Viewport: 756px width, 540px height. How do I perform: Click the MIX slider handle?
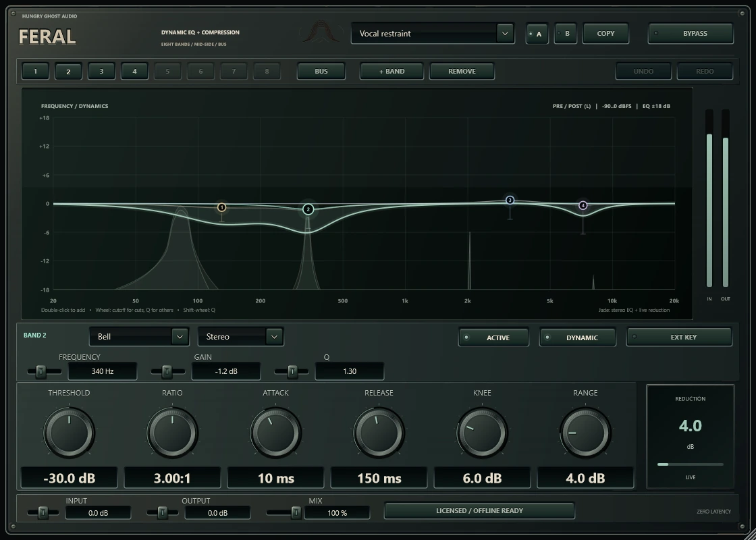296,512
